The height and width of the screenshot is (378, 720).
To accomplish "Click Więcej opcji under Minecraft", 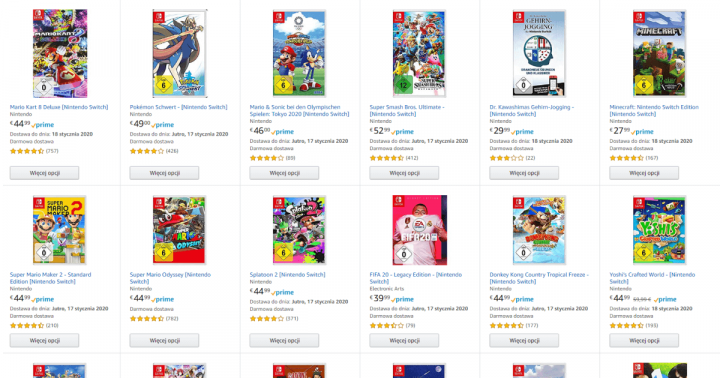I will click(x=644, y=173).
